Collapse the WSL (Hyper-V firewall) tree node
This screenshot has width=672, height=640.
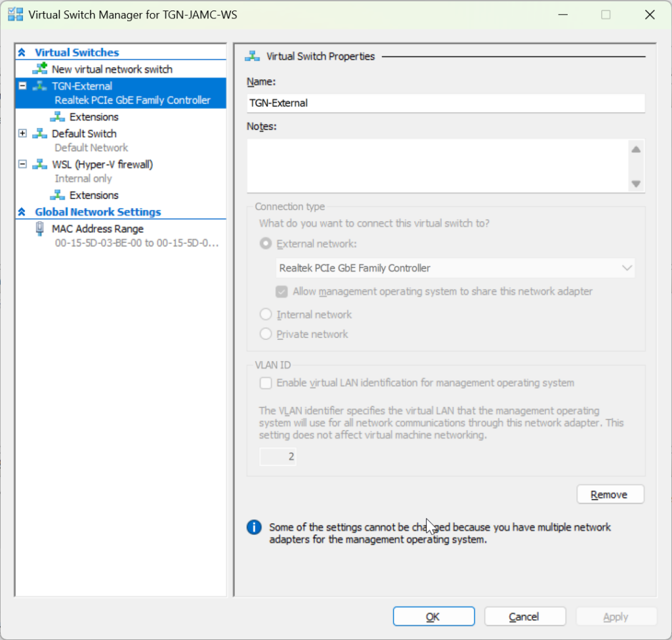[x=23, y=164]
